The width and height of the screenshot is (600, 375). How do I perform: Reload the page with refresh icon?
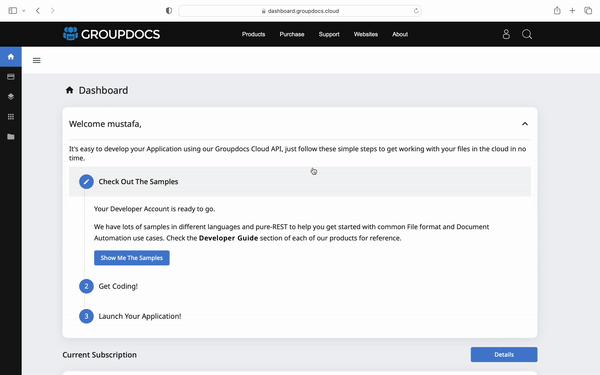click(416, 11)
